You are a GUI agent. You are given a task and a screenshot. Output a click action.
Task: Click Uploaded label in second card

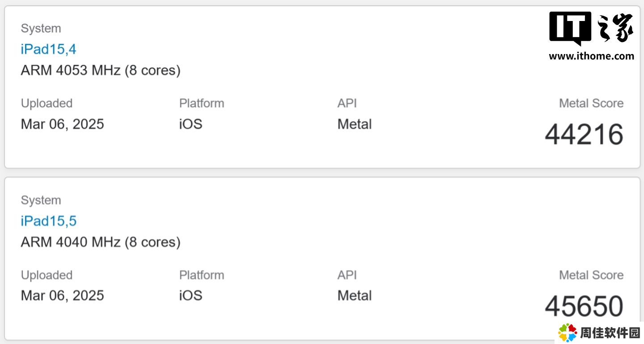pos(47,275)
